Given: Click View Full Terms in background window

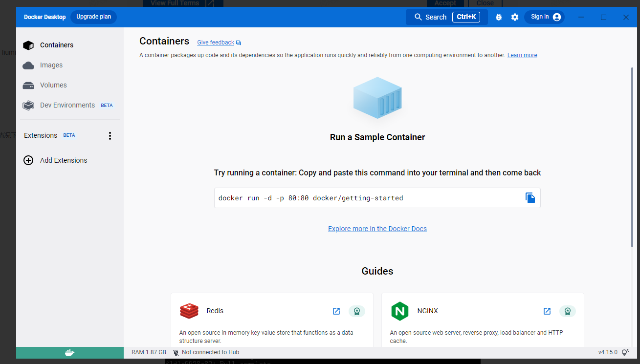Looking at the screenshot, I should tap(183, 3).
